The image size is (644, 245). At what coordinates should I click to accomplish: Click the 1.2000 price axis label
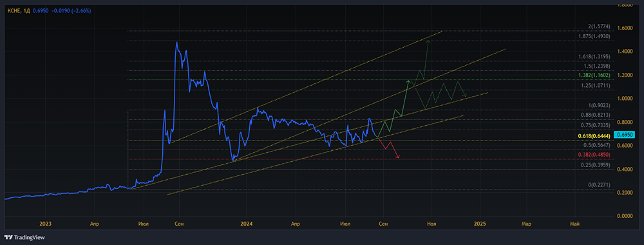[625, 75]
